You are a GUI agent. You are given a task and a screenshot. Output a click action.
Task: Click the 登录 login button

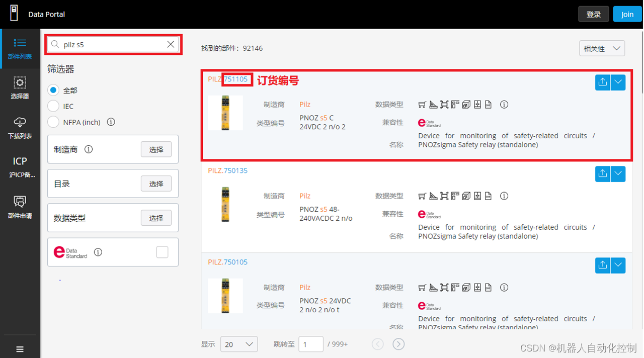coord(594,14)
